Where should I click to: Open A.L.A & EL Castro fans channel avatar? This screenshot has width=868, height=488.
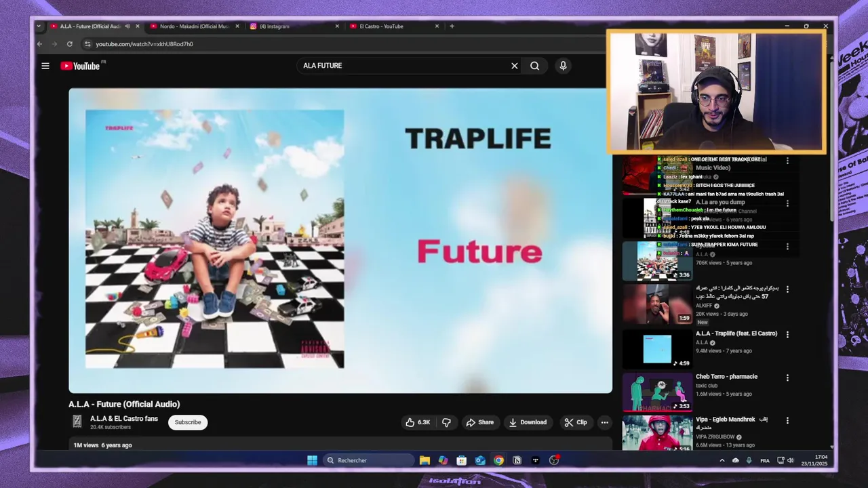click(x=77, y=422)
